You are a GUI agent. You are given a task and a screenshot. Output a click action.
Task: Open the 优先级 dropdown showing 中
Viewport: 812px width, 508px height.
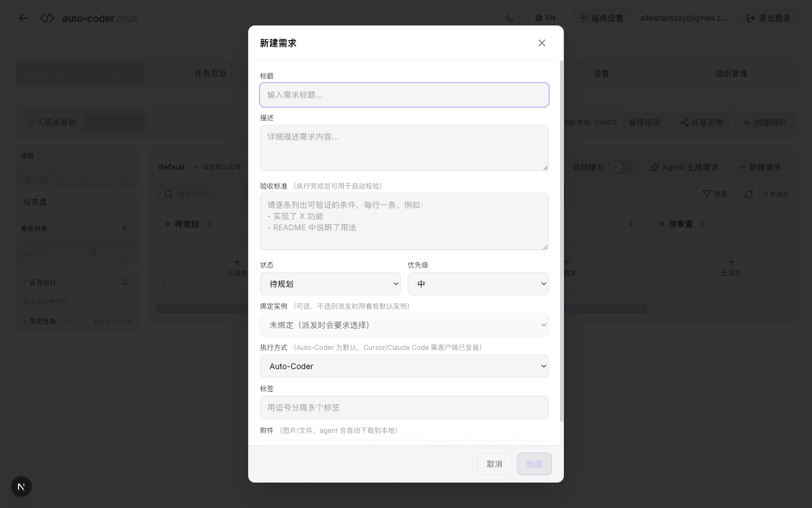point(478,283)
